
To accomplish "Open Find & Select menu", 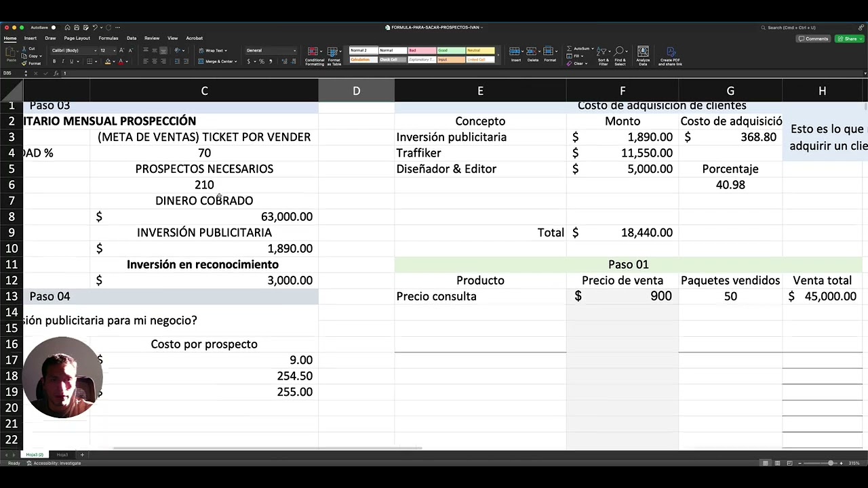I will click(x=620, y=56).
